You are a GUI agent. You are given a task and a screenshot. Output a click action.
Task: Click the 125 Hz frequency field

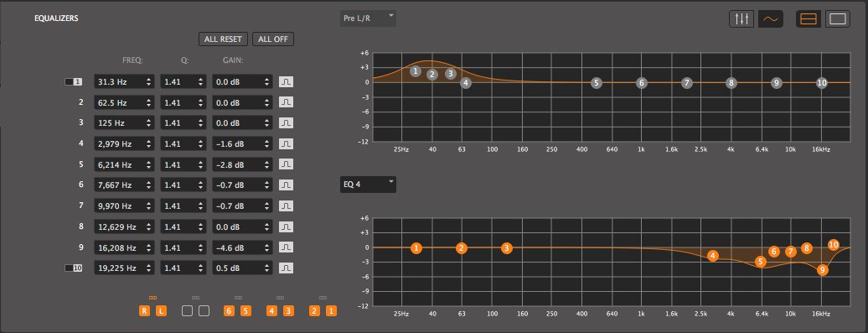pyautogui.click(x=125, y=123)
